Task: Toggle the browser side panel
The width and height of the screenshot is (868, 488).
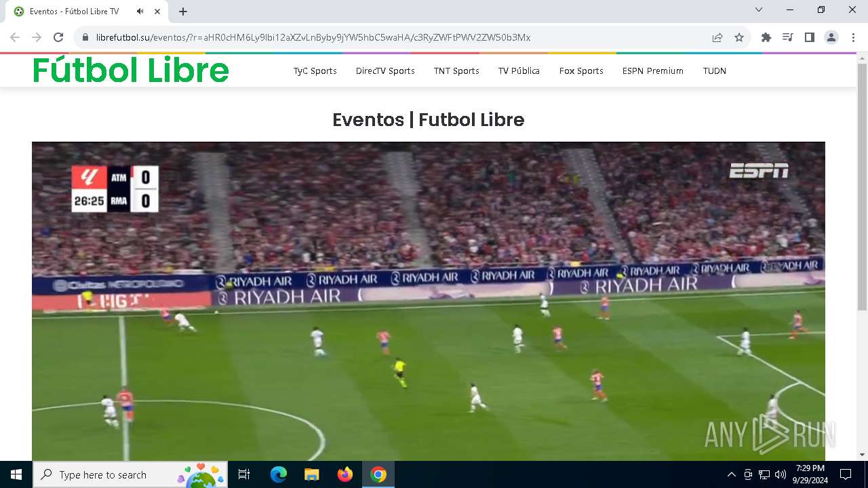Action: click(x=810, y=37)
